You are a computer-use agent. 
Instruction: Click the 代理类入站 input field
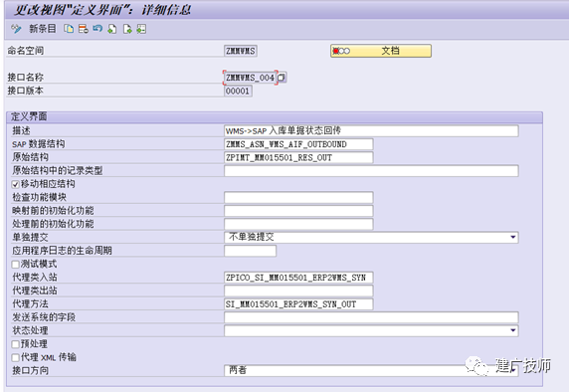point(298,278)
